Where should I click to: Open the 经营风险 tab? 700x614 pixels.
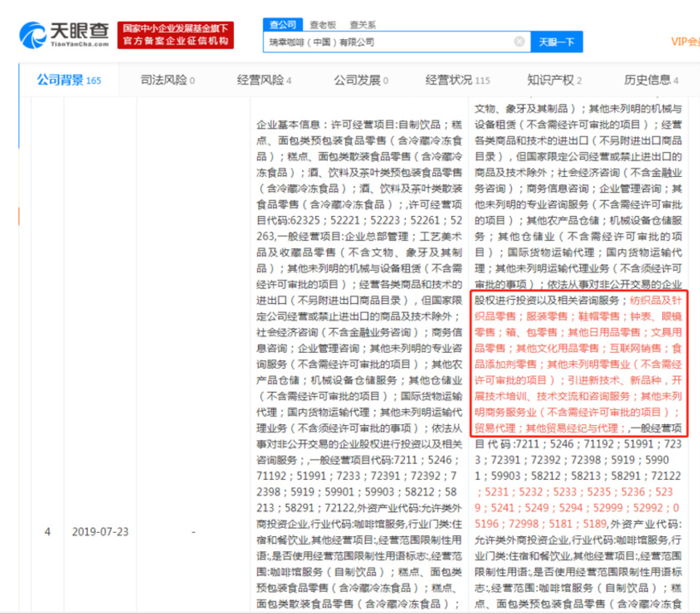pyautogui.click(x=259, y=80)
